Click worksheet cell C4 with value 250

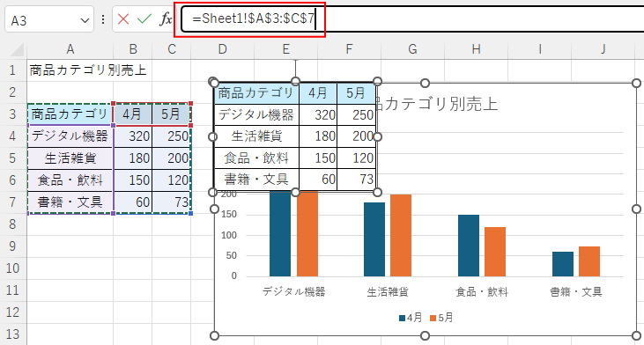(x=171, y=136)
